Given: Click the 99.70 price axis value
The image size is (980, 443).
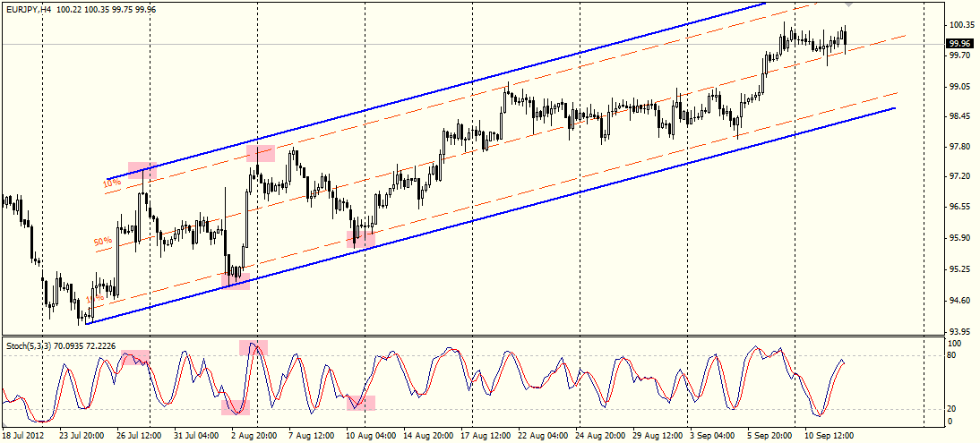Looking at the screenshot, I should point(959,55).
